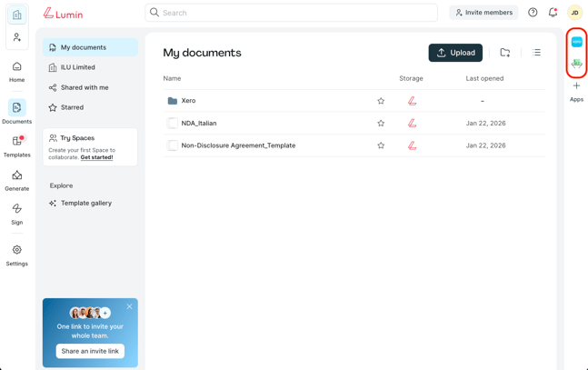Open the Xero folder name

pos(188,101)
